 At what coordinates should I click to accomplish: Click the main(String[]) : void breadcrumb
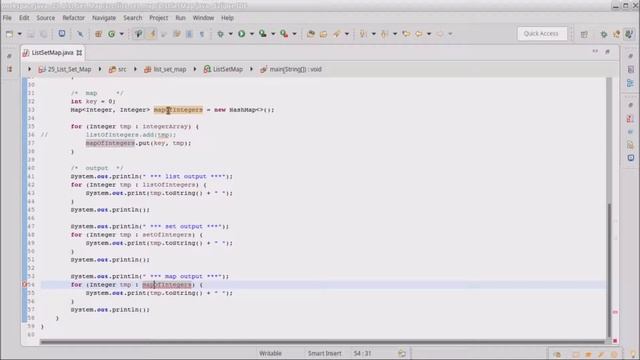click(x=291, y=69)
